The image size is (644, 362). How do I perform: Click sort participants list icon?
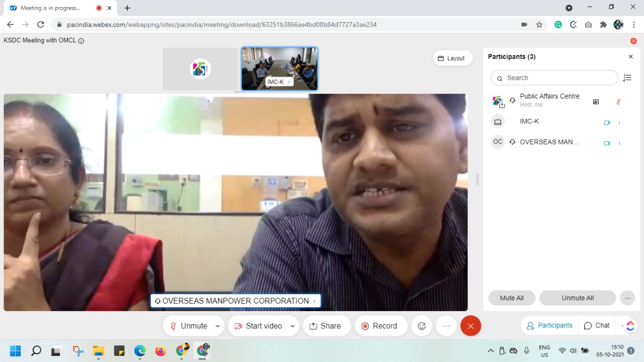[627, 78]
